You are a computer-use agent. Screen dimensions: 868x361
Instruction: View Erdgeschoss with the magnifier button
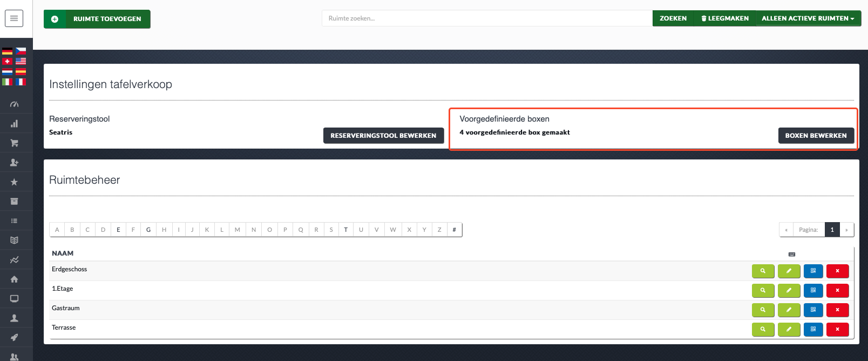(x=763, y=271)
